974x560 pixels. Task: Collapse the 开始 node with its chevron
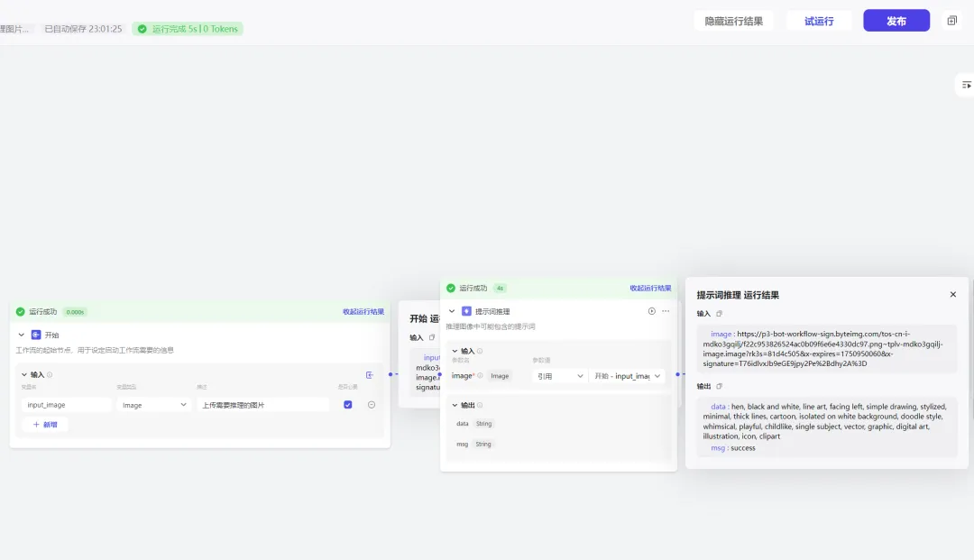tap(21, 335)
